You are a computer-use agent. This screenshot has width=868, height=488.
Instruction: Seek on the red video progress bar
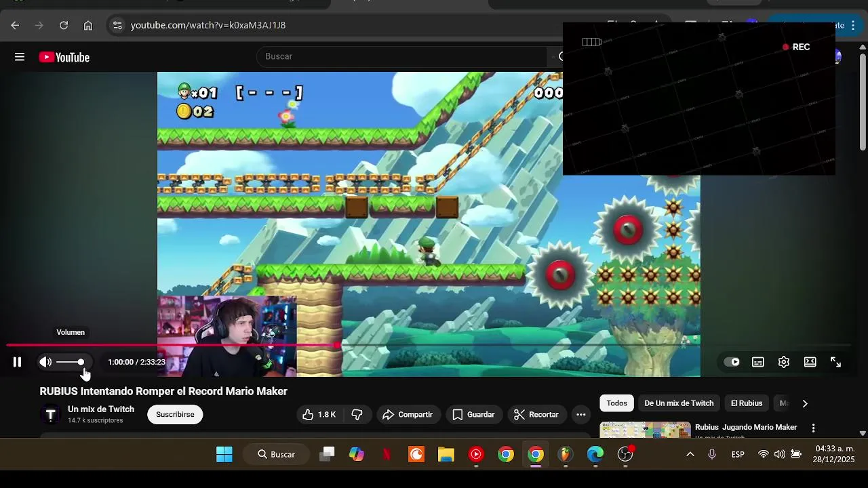click(x=428, y=345)
